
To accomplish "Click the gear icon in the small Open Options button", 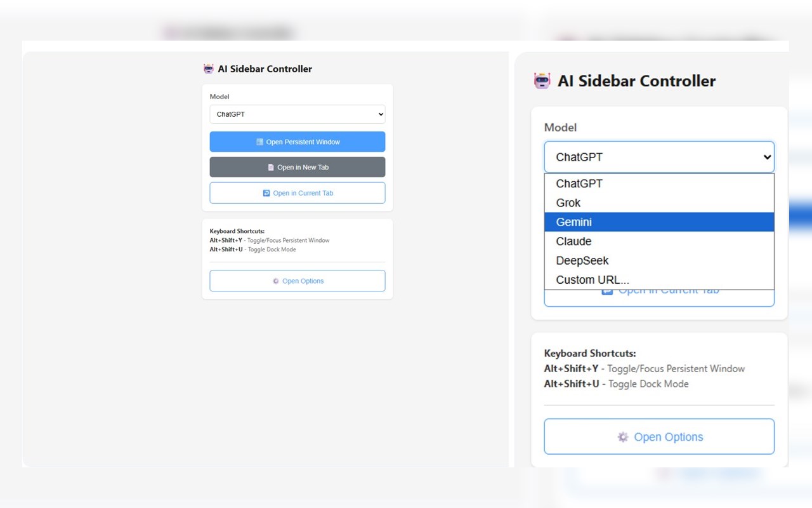I will 276,281.
